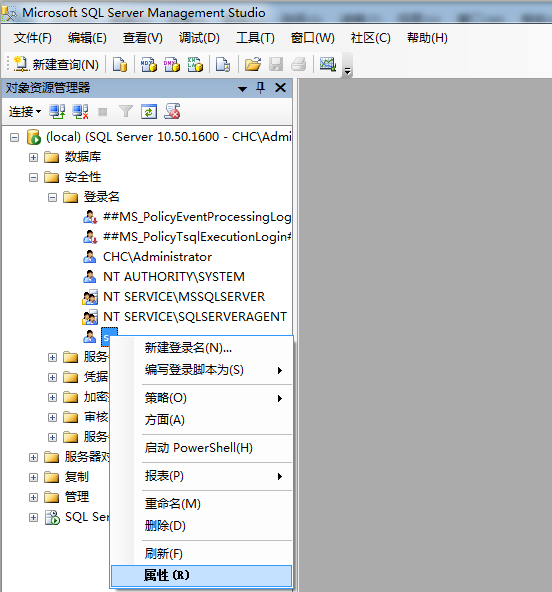Image resolution: width=552 pixels, height=592 pixels.
Task: Toggle the auto-hide pin of Object Explorer
Action: (x=261, y=88)
